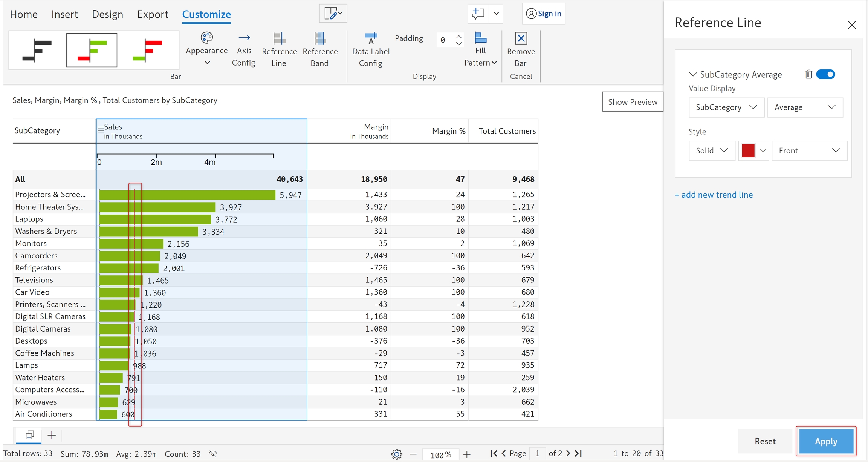This screenshot has width=868, height=462.
Task: Collapse the SubCategory Average section
Action: pos(692,74)
